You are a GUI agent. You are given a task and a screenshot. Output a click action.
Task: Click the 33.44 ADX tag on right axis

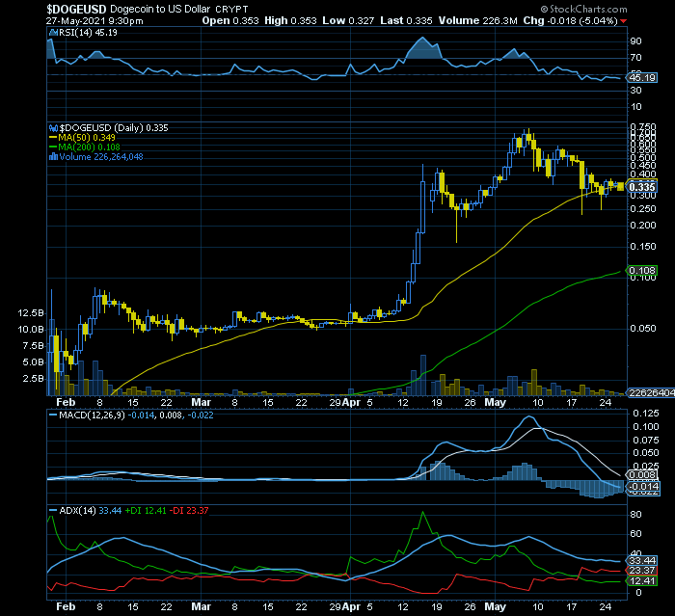click(642, 560)
